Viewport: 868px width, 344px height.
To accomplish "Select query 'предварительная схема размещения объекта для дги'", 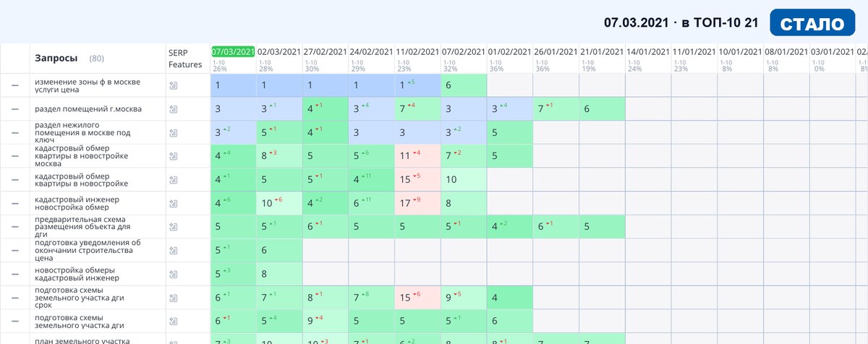I will (82, 226).
